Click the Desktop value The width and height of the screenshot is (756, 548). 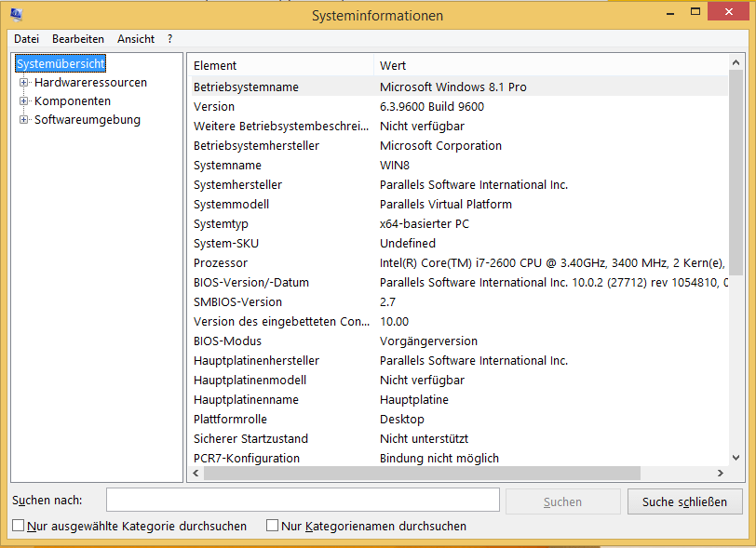pos(402,419)
